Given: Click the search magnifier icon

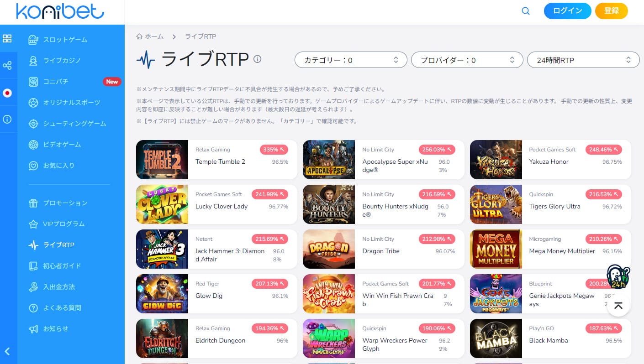Looking at the screenshot, I should [526, 11].
